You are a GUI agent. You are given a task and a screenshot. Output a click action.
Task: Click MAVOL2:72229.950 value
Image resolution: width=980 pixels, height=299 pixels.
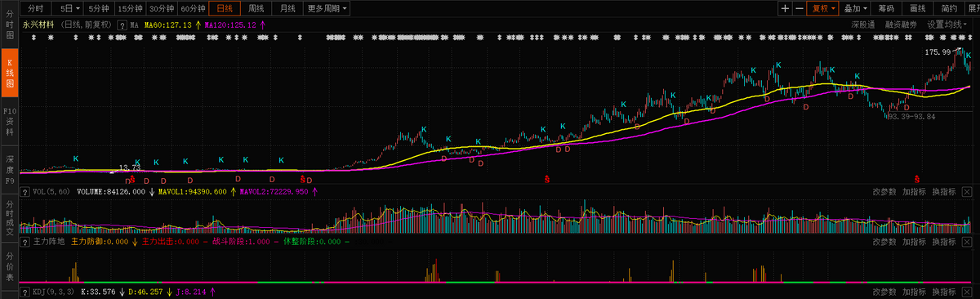[274, 192]
